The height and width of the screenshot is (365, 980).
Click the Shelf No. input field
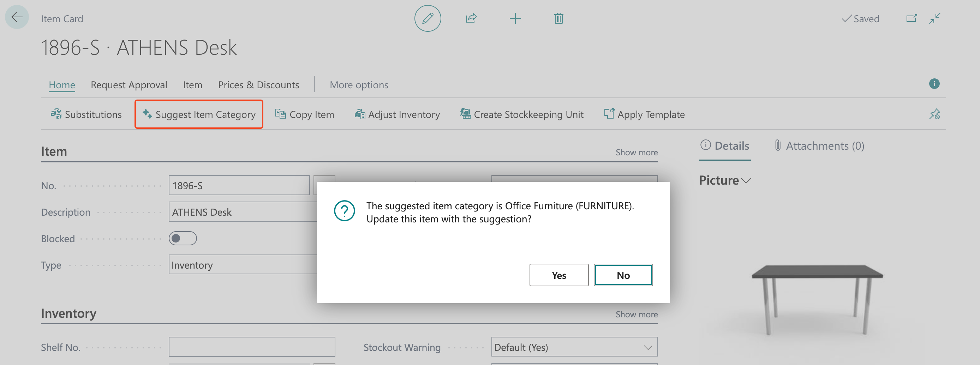click(x=251, y=347)
